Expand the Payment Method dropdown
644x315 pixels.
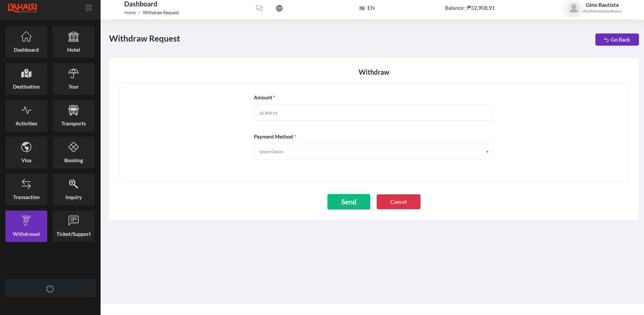[374, 152]
